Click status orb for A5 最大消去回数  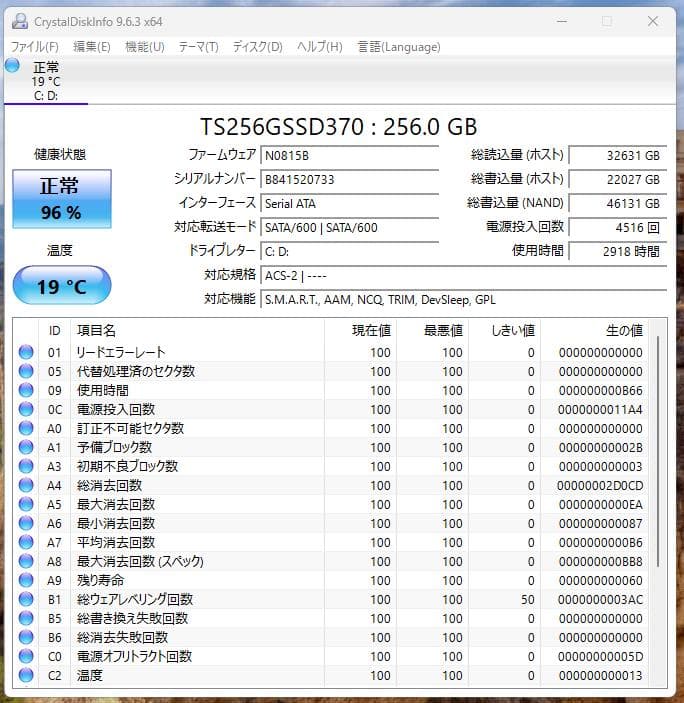point(26,504)
